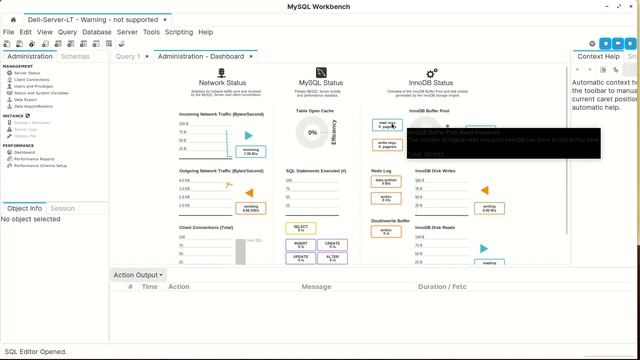The height and width of the screenshot is (360, 640).
Task: Click the home icon tab
Action: 13,20
